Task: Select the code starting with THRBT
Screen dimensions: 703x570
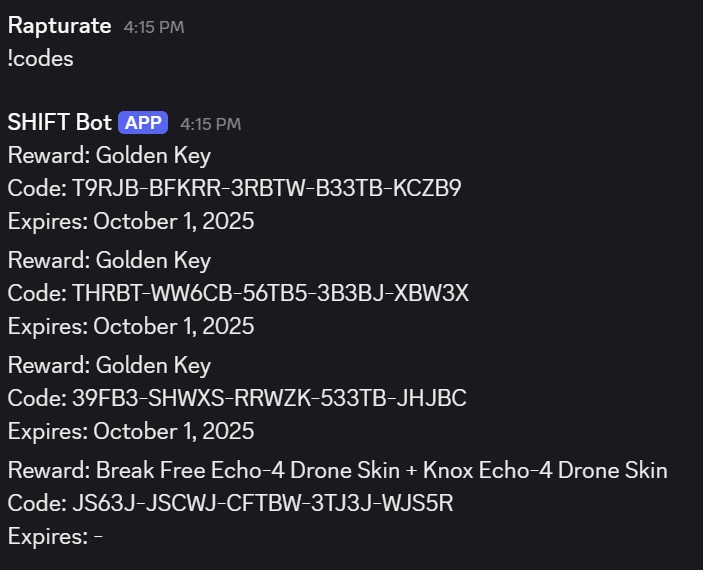Action: click(270, 293)
